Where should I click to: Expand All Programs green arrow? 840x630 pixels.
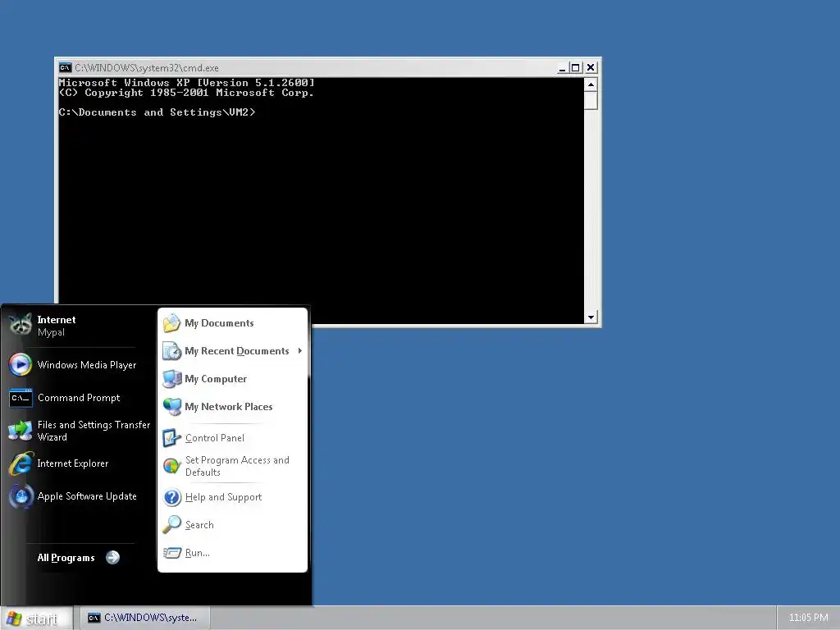[112, 558]
